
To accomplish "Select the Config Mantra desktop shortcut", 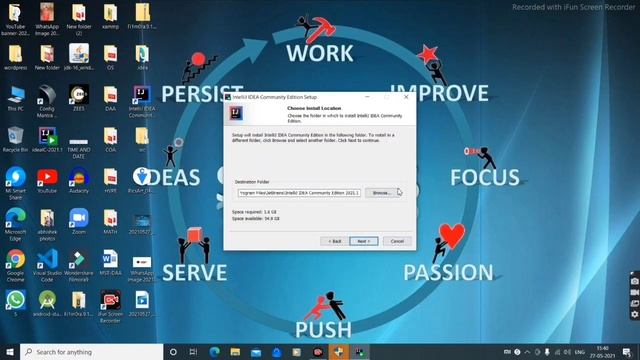I will coord(47,101).
